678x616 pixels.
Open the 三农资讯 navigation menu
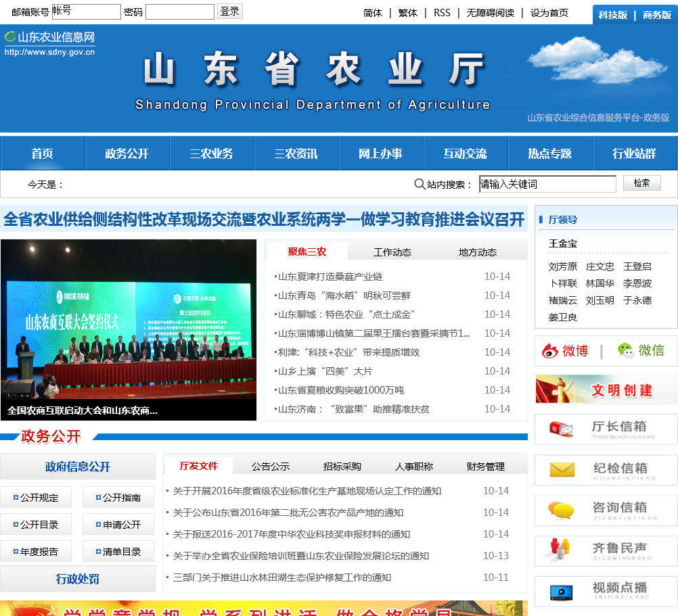tap(296, 153)
